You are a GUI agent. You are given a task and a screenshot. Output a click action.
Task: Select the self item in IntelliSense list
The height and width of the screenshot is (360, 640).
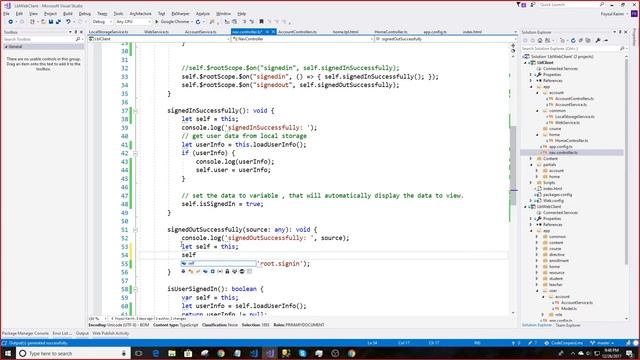pos(219,264)
